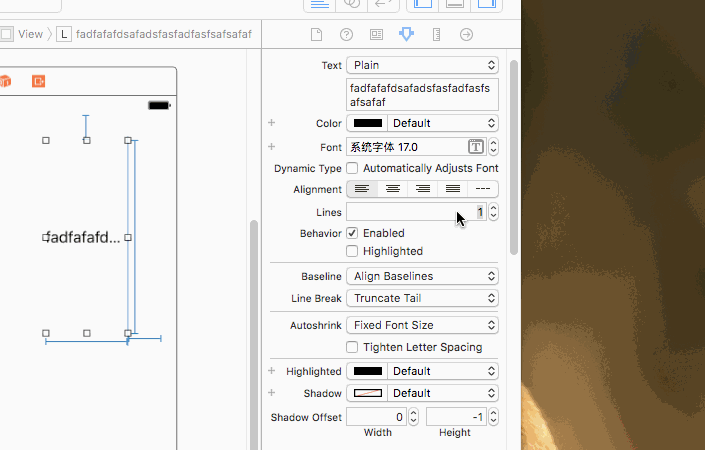
Task: Check the Highlighted behavior checkbox
Action: tap(352, 251)
